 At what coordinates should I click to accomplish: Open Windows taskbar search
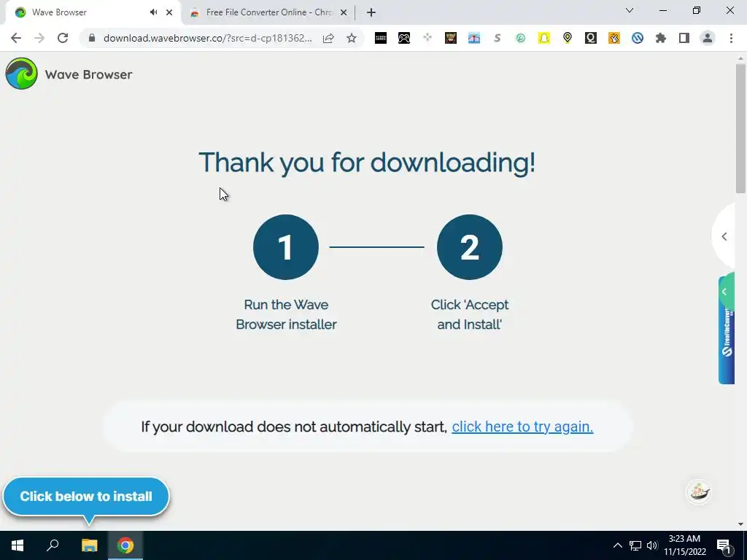pyautogui.click(x=53, y=545)
